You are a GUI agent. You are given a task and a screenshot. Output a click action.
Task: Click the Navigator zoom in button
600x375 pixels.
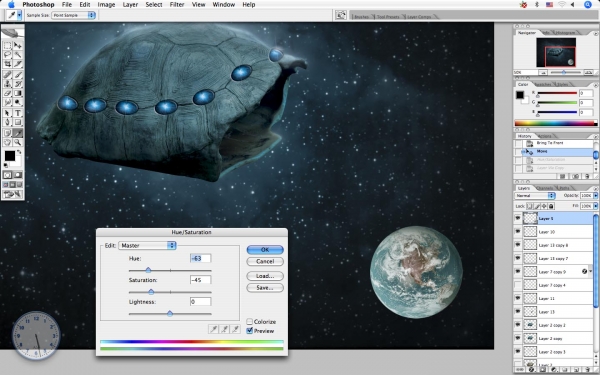[x=589, y=72]
